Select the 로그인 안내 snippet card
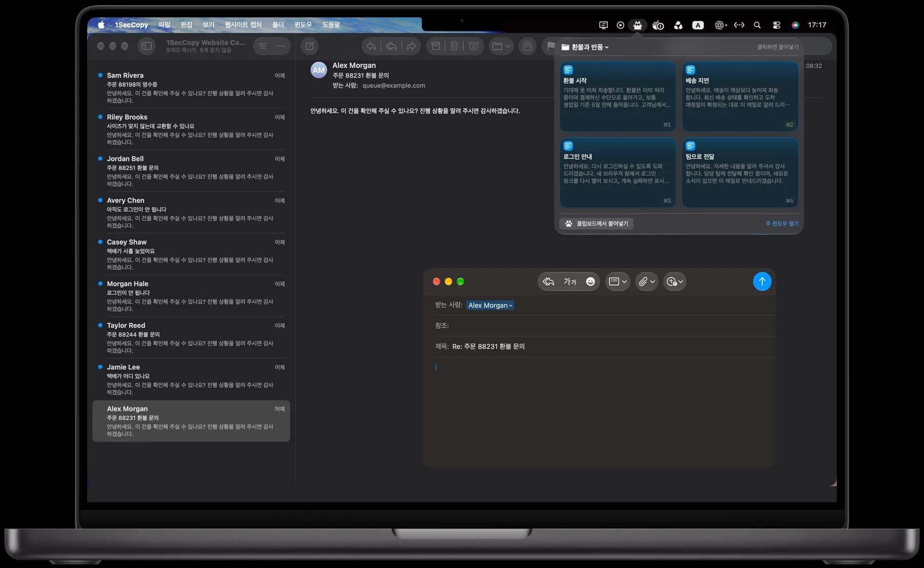Screen dimensions: 924x568 coord(618,173)
